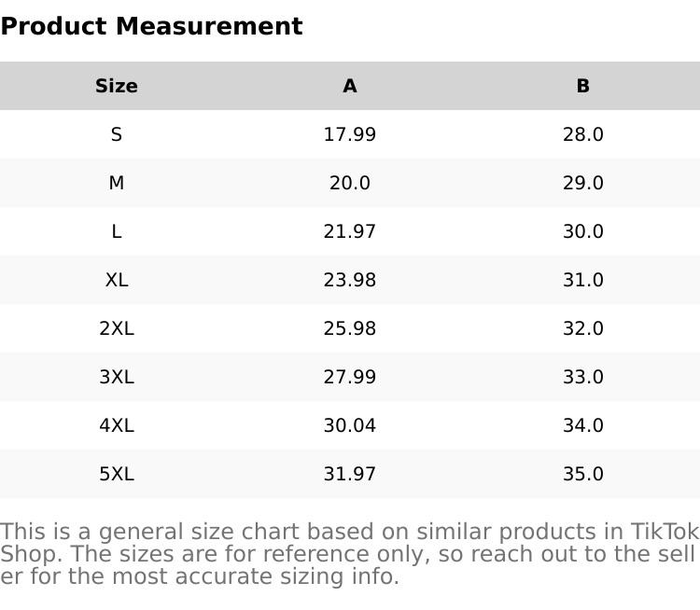This screenshot has height=610, width=700.
Task: Pick the 4XL size row label
Action: [x=117, y=425]
